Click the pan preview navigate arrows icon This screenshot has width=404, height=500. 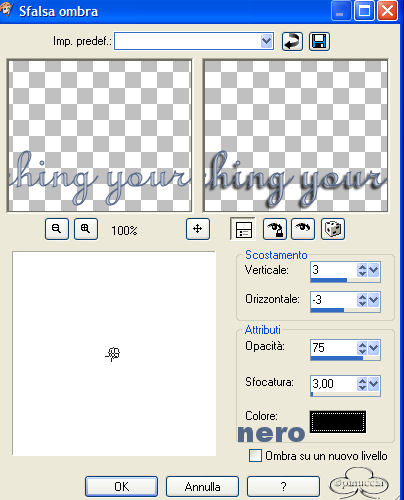click(198, 229)
